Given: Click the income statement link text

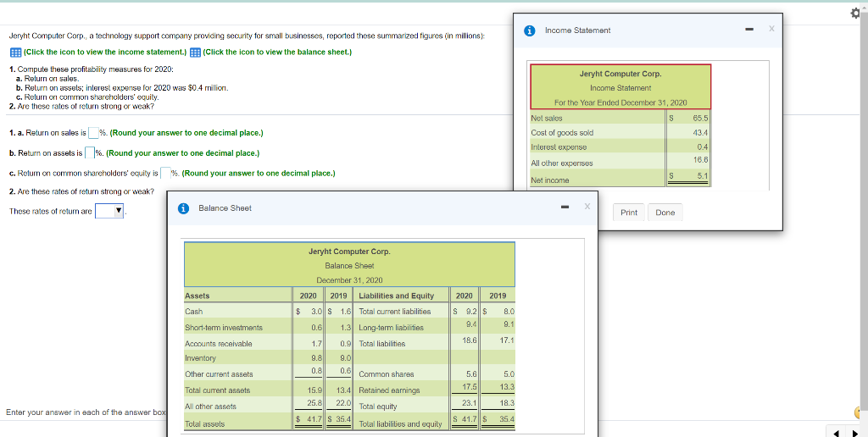Looking at the screenshot, I should click(105, 53).
